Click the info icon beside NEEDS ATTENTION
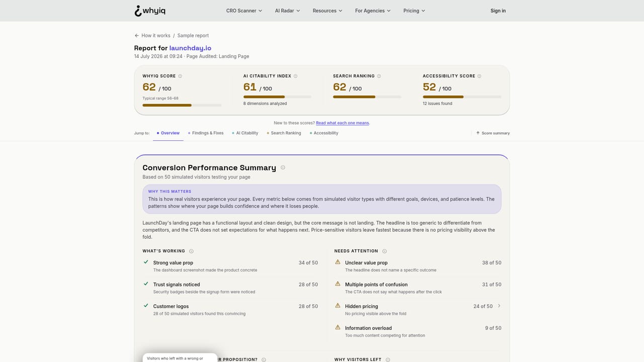The image size is (644, 362). 384,251
